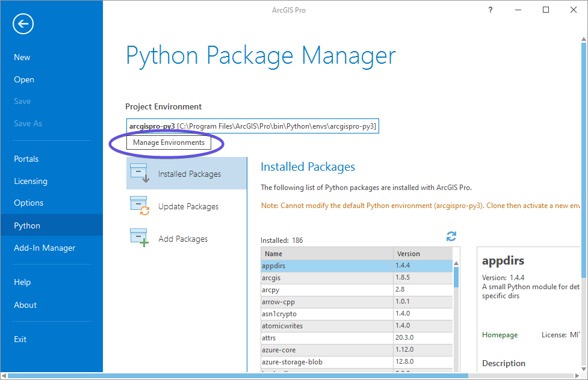Select Open in the sidebar

click(x=24, y=79)
